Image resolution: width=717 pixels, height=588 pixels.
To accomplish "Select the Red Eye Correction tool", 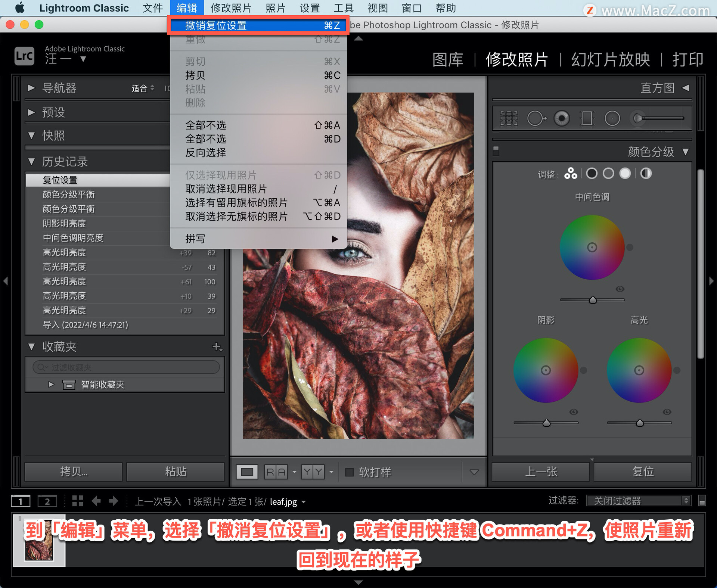I will [x=562, y=119].
